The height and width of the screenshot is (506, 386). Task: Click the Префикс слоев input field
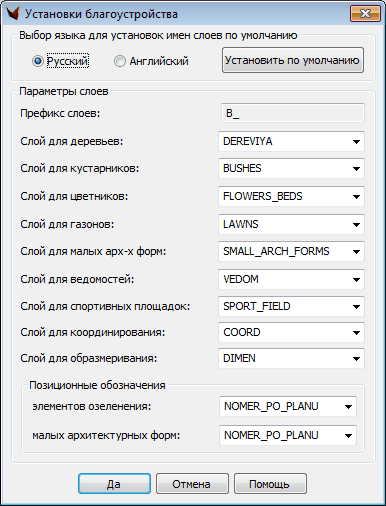pyautogui.click(x=292, y=113)
